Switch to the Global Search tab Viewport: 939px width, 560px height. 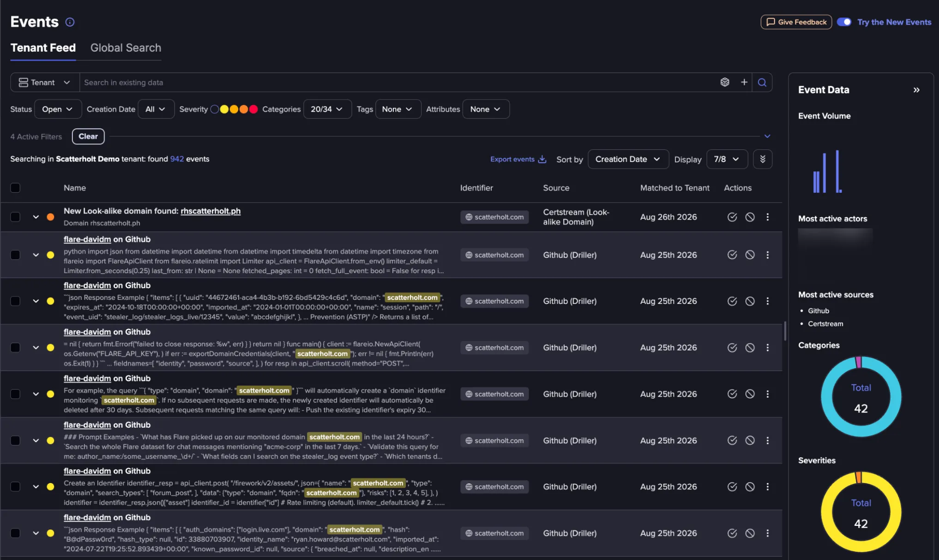126,48
